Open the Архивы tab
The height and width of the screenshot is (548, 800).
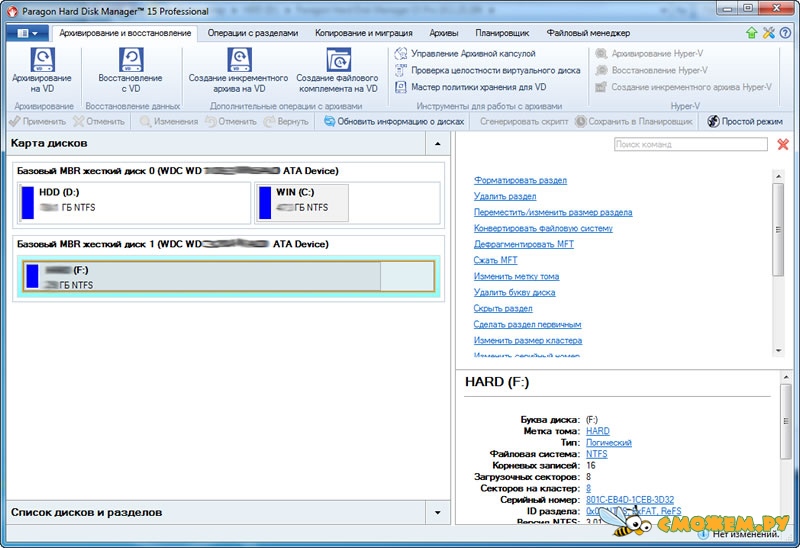coord(444,33)
